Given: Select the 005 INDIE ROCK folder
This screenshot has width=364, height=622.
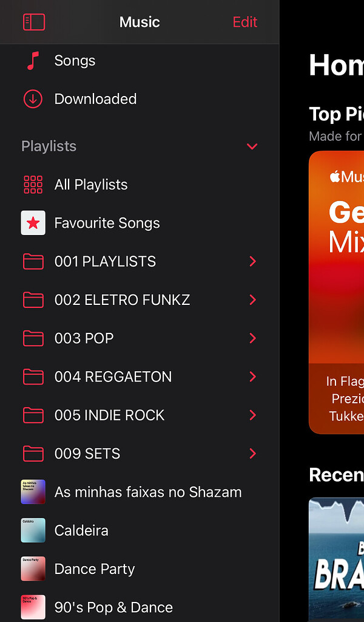Looking at the screenshot, I should (109, 415).
